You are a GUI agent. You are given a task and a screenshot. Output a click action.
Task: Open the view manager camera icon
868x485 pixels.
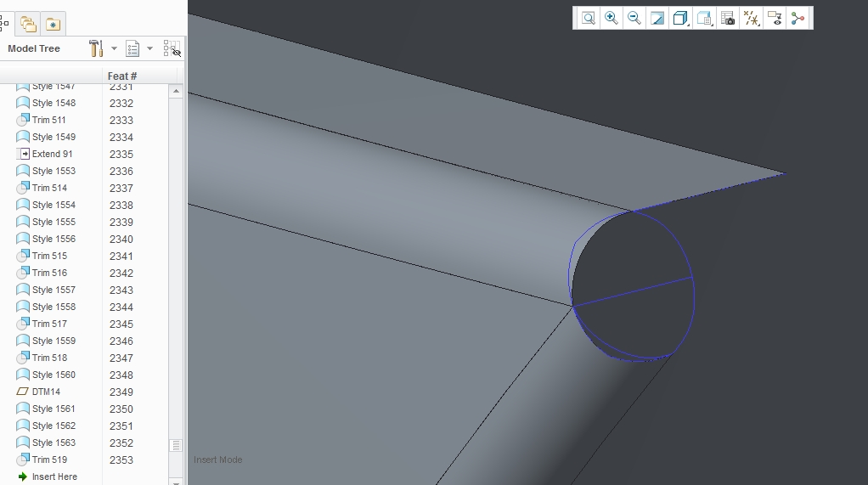pos(728,19)
